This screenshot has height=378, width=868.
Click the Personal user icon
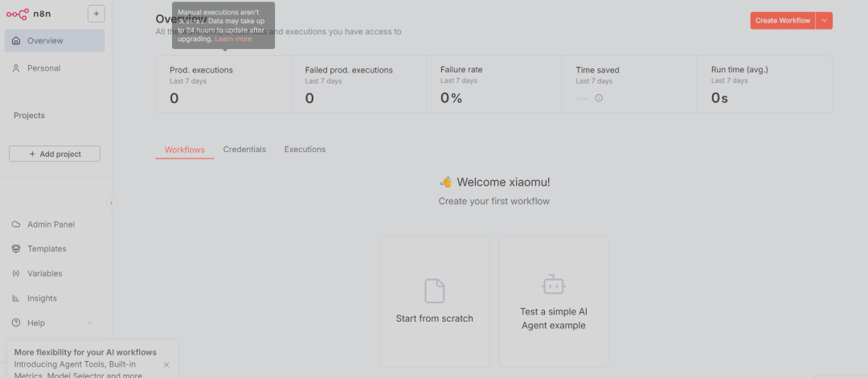[16, 68]
